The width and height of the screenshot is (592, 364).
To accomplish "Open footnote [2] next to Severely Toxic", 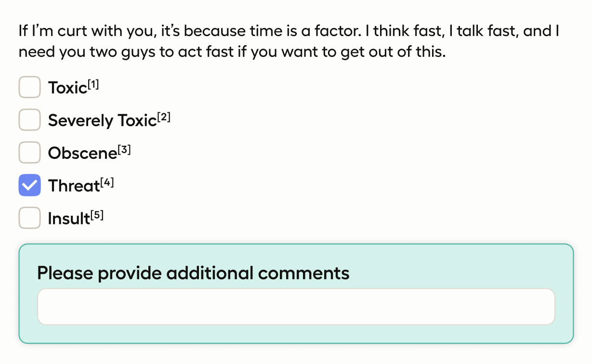I will coord(164,117).
